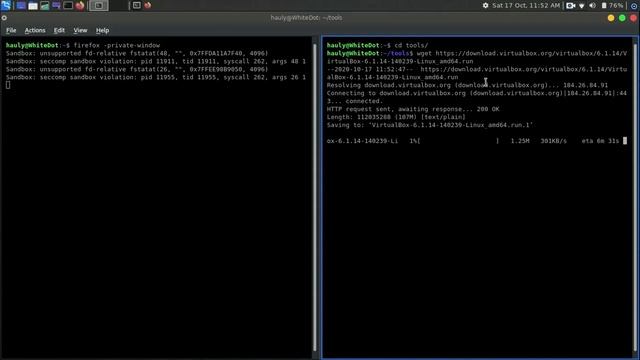The width and height of the screenshot is (640, 360).
Task: Click the screen recorder camera tray icon
Action: pyautogui.click(x=571, y=5)
